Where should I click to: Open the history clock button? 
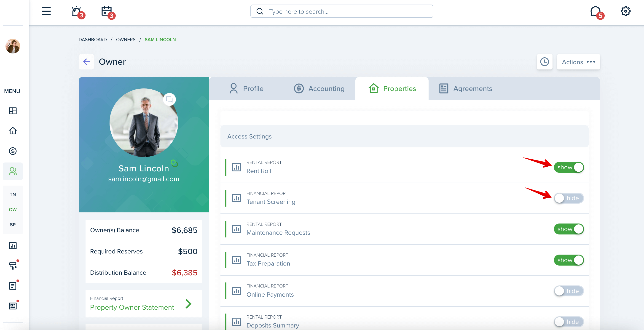pyautogui.click(x=545, y=62)
